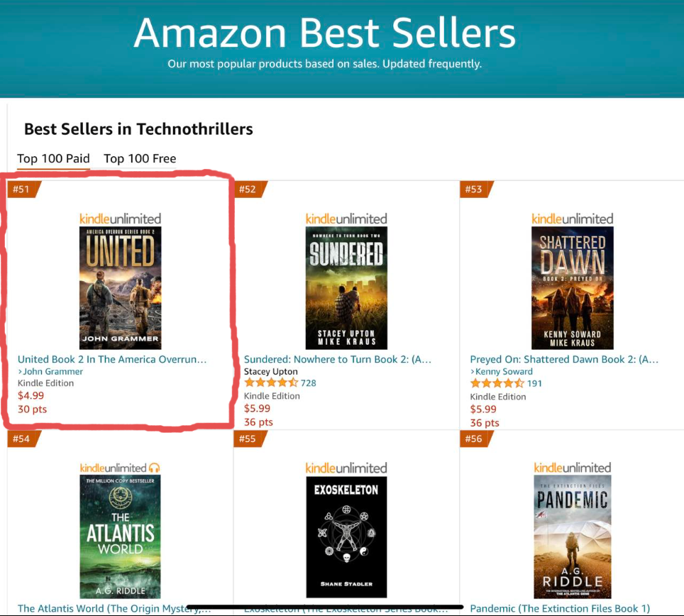The image size is (684, 616).
Task: Click the Kindle Unlimited logo above Pandemic
Action: point(573,468)
